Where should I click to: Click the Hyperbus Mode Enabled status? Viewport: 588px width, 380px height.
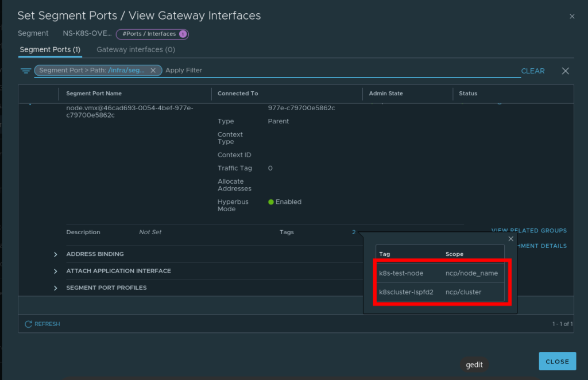(x=285, y=202)
